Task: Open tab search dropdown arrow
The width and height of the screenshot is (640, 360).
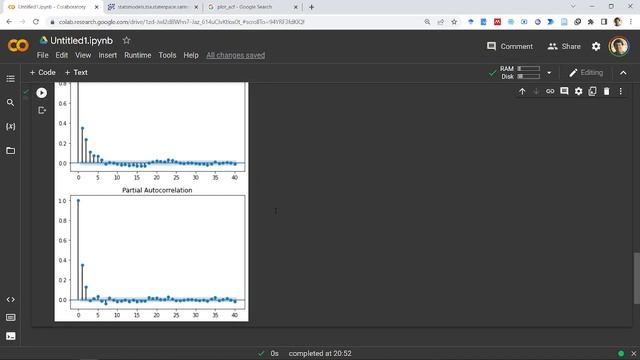Action: point(573,7)
